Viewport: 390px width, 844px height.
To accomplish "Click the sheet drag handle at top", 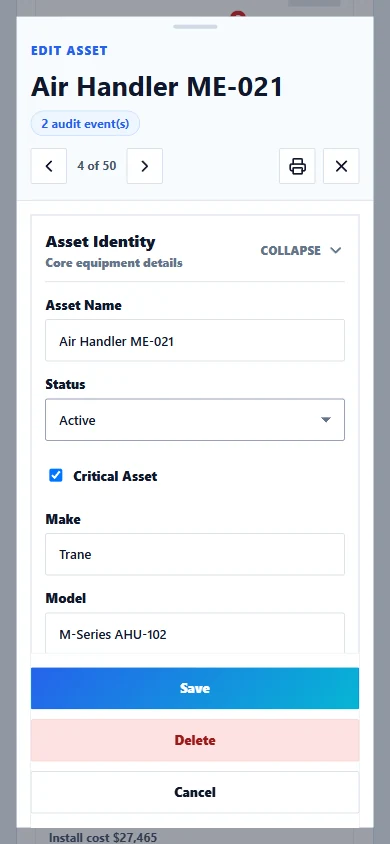I will point(195,26).
